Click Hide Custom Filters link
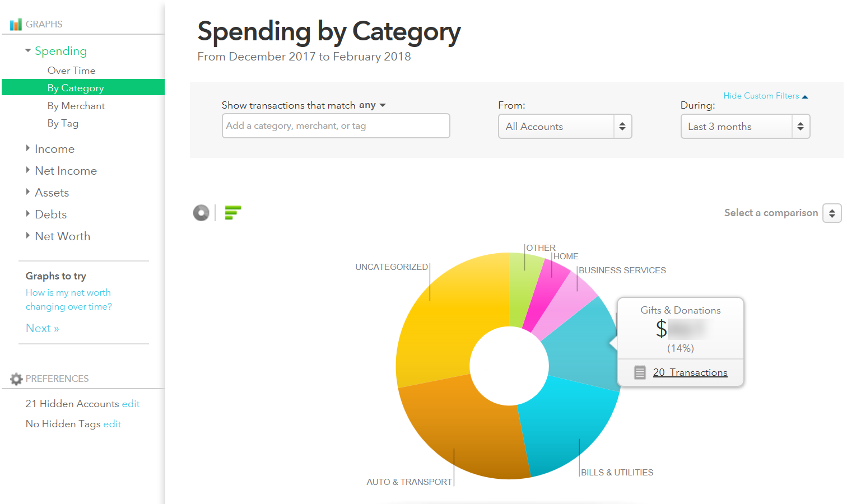The height and width of the screenshot is (504, 847). point(765,96)
